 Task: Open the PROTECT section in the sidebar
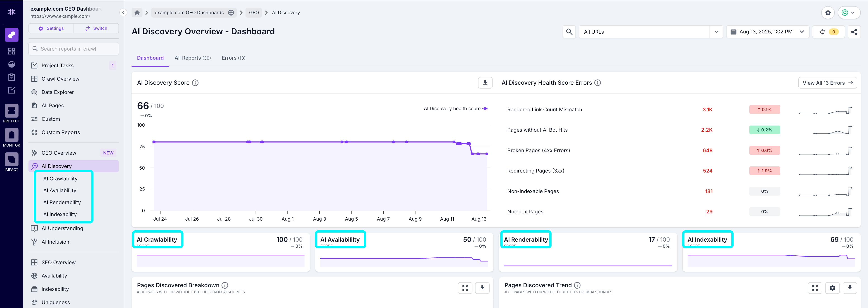click(x=12, y=111)
